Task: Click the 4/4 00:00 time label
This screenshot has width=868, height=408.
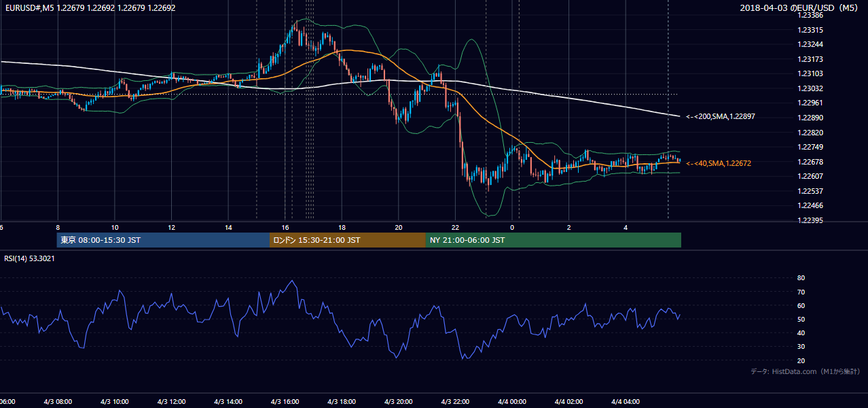Action: pyautogui.click(x=512, y=401)
